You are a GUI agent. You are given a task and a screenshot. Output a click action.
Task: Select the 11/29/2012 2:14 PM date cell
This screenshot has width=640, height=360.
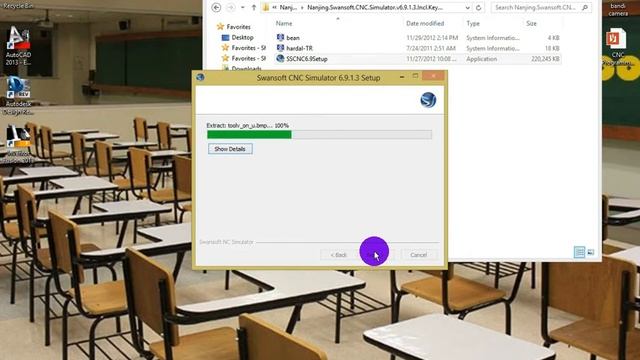tap(432, 38)
